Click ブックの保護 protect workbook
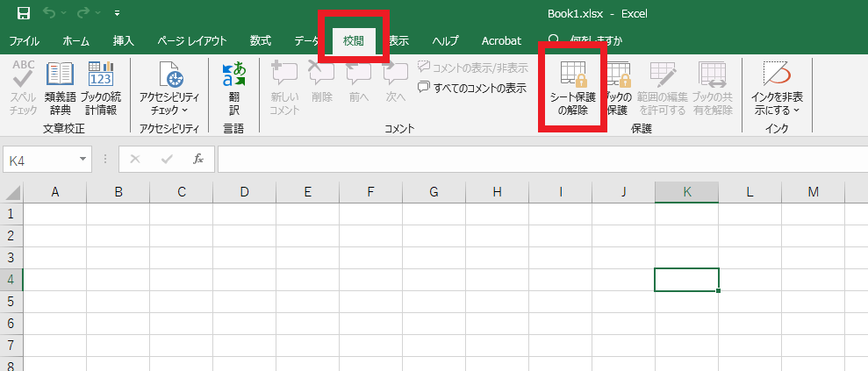The width and height of the screenshot is (868, 371). [618, 88]
